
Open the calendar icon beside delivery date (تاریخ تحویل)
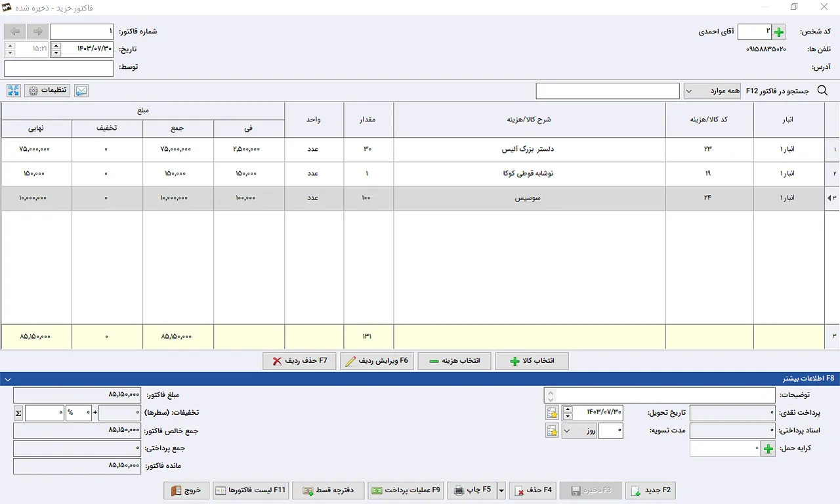tap(552, 413)
